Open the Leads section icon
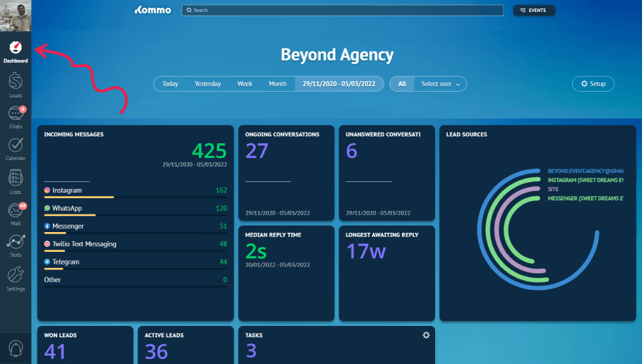Screen dimensions: 642x364 [x=16, y=80]
